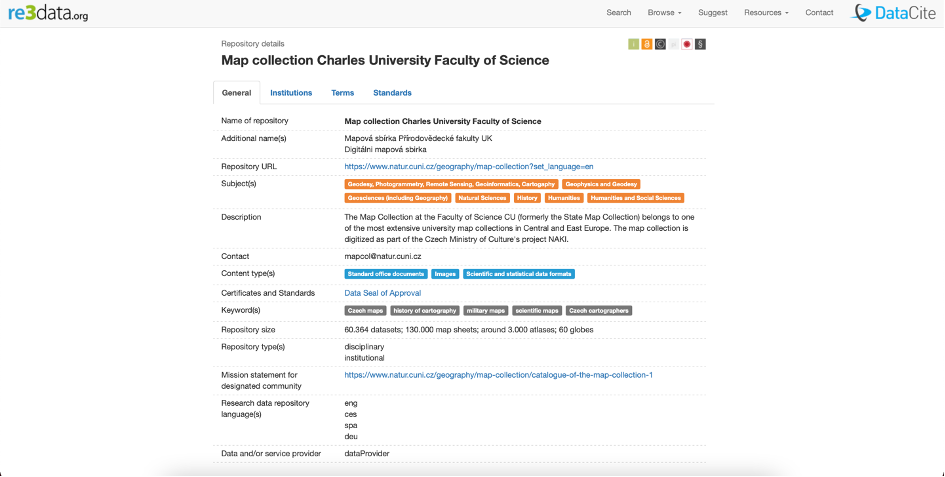Click the orange open access padlock badge
The image size is (945, 477).
click(x=647, y=44)
